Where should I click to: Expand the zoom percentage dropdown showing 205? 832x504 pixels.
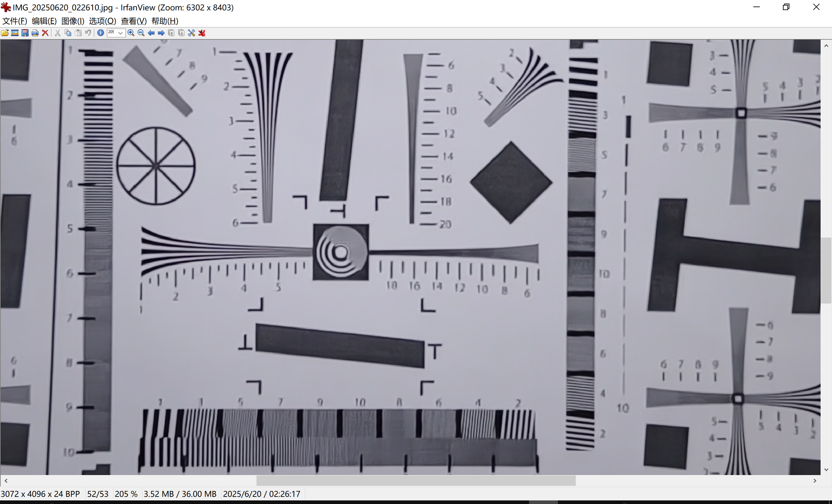tap(121, 33)
